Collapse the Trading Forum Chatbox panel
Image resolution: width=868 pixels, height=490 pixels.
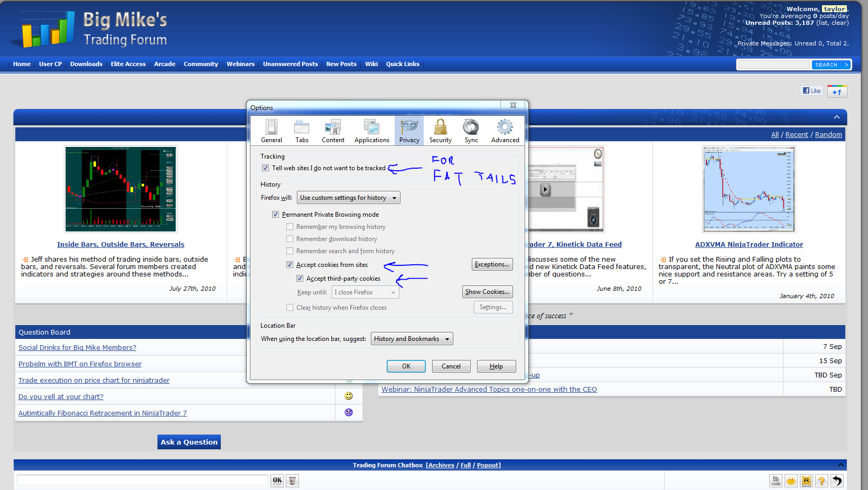coord(841,465)
